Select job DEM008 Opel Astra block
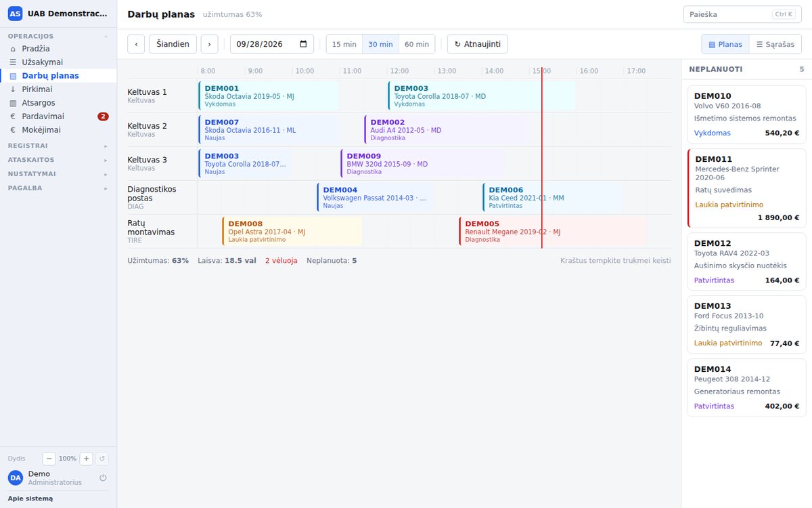 [292, 231]
